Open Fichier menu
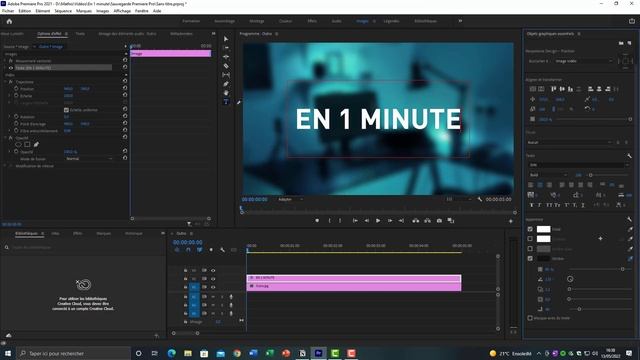Image resolution: width=640 pixels, height=360 pixels. pos(8,11)
